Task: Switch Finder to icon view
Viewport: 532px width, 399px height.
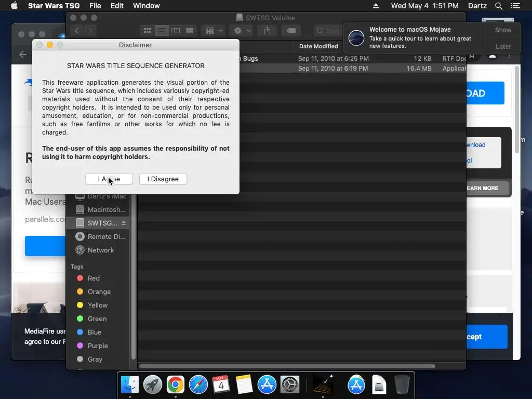Action: pyautogui.click(x=148, y=31)
